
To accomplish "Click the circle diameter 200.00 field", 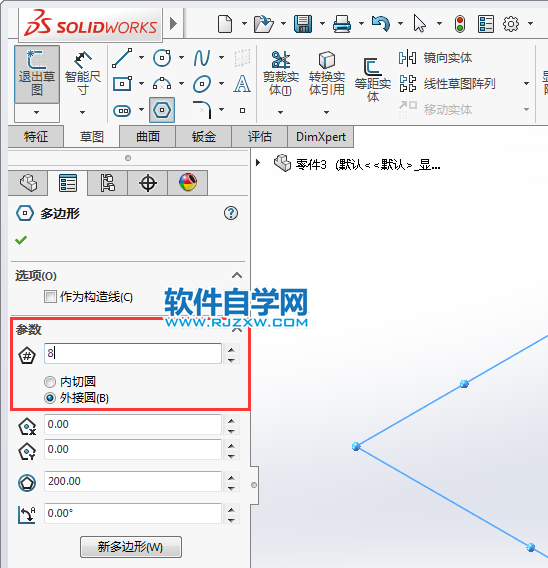I will coord(133,481).
